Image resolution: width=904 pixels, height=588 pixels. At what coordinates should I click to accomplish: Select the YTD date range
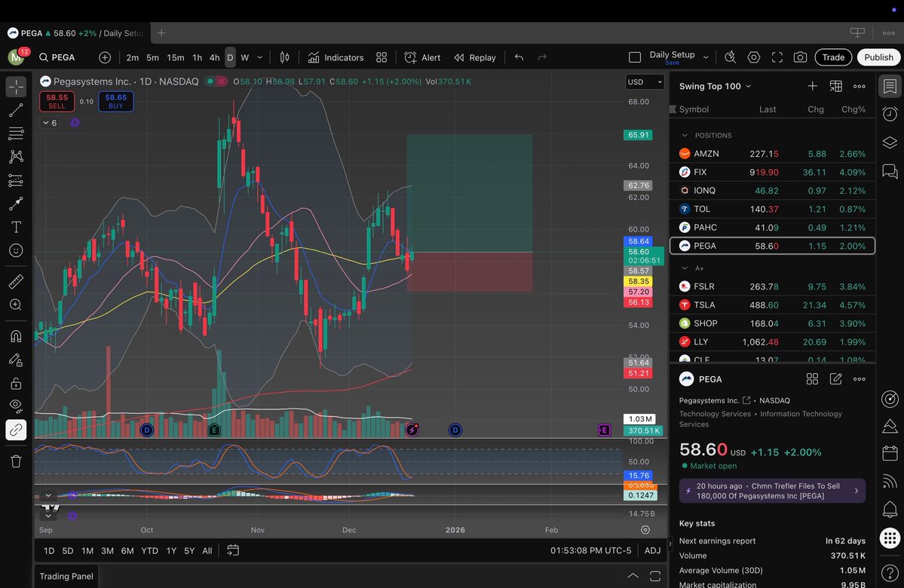(150, 551)
